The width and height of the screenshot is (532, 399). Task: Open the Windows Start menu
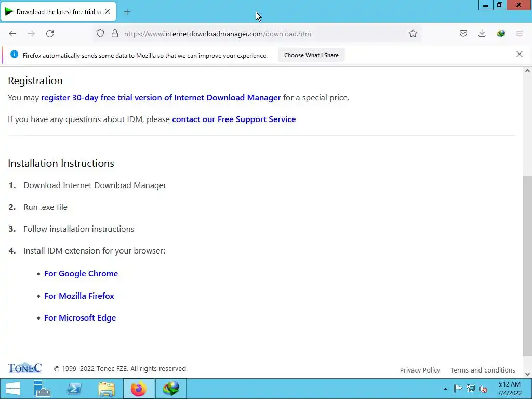pyautogui.click(x=13, y=389)
